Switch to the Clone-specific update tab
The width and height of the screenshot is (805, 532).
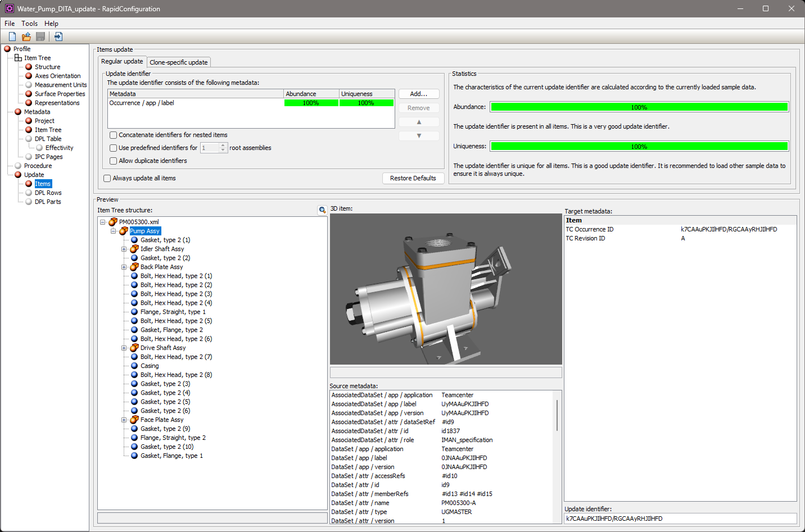tap(178, 62)
